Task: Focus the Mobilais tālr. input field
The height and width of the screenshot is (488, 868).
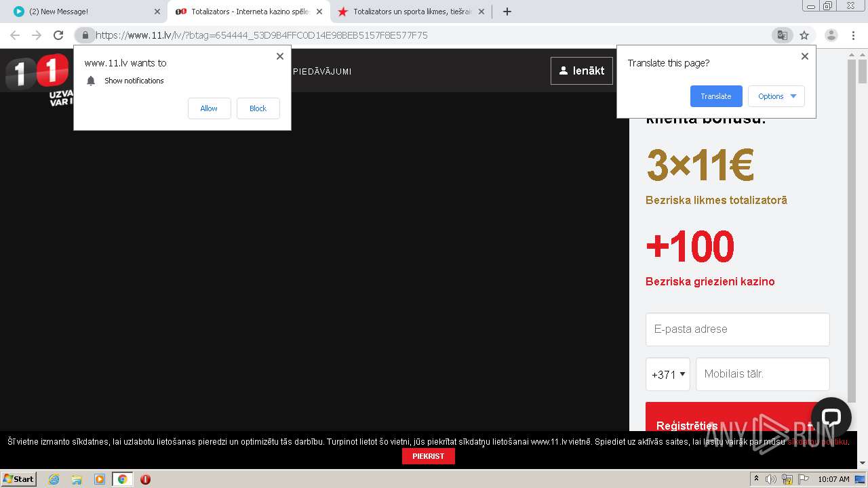Action: (x=763, y=374)
